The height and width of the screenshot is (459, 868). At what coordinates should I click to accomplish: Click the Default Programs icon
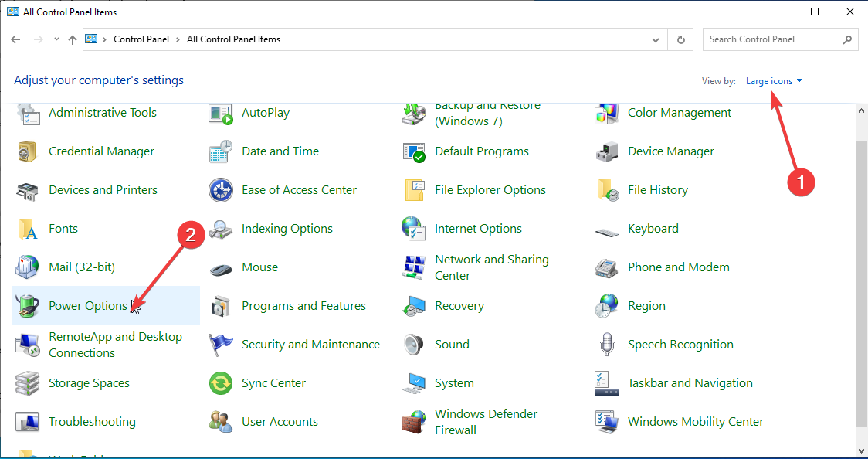pos(413,151)
